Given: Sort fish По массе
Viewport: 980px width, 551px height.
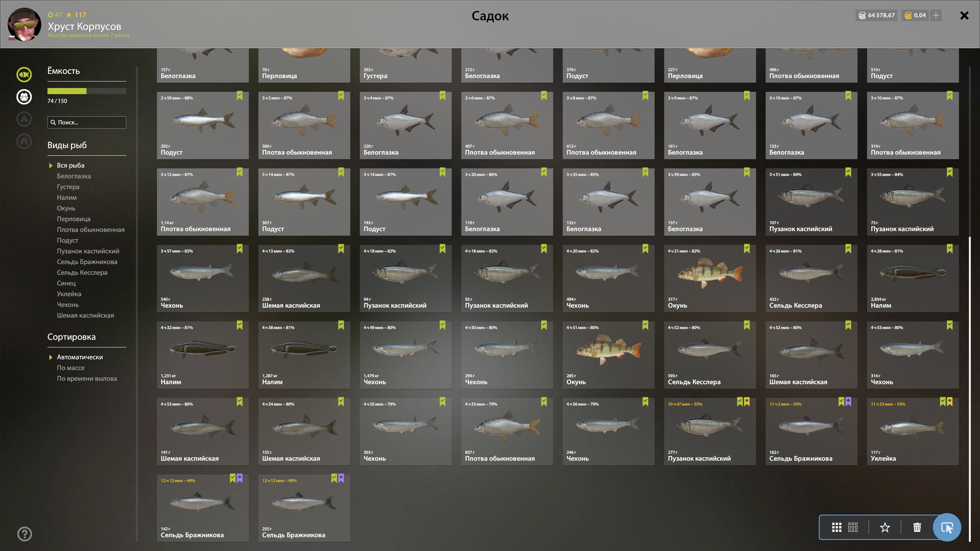Looking at the screenshot, I should click(x=70, y=368).
